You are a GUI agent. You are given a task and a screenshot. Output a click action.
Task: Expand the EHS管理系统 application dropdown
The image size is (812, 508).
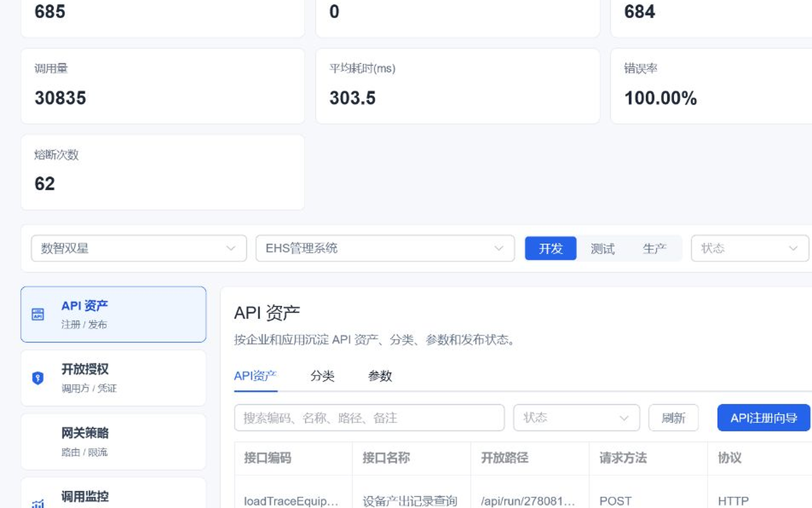385,248
